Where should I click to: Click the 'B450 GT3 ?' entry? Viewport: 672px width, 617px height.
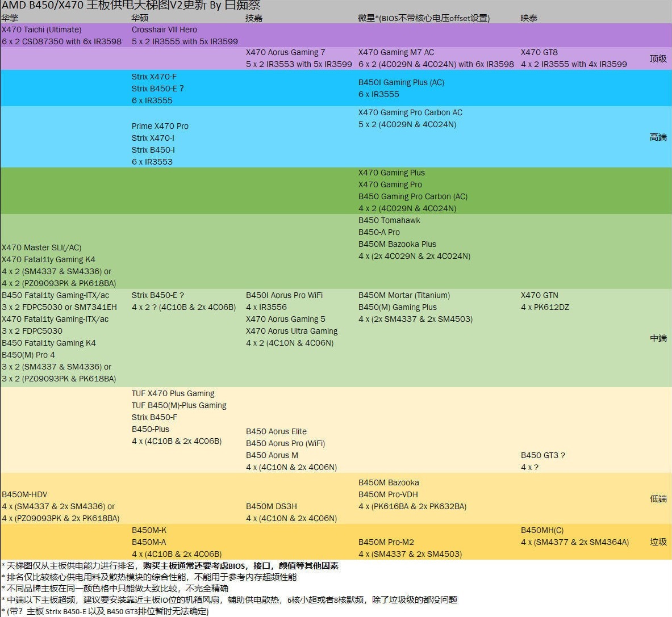point(542,456)
